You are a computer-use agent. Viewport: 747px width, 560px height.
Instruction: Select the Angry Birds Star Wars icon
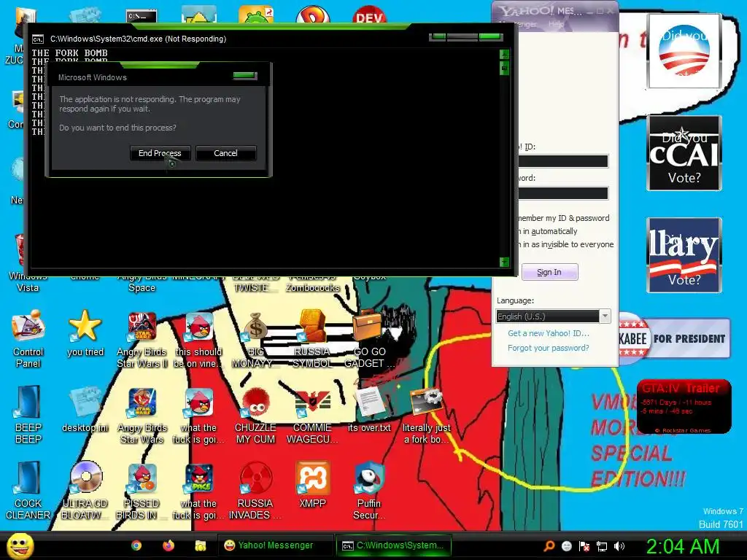click(x=142, y=416)
